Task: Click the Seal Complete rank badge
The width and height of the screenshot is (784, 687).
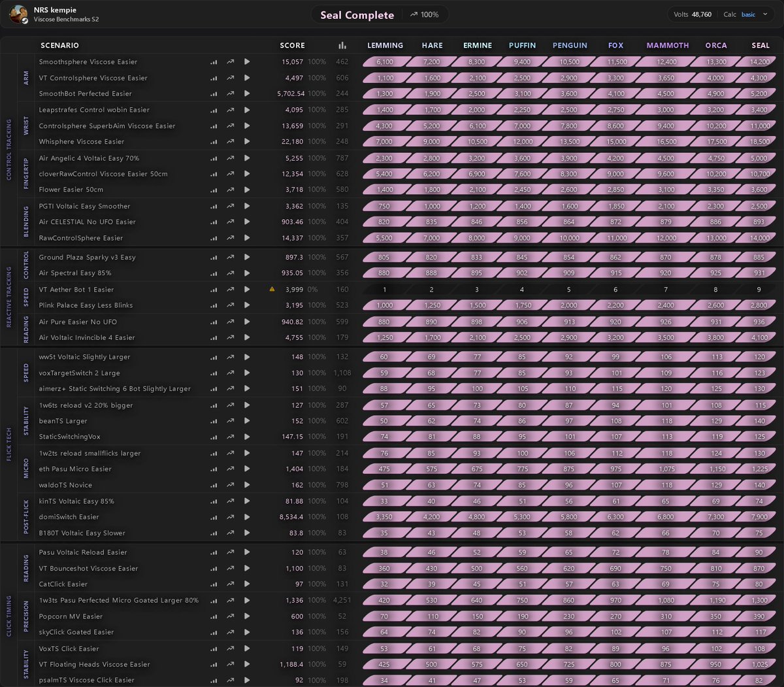Action: [357, 15]
